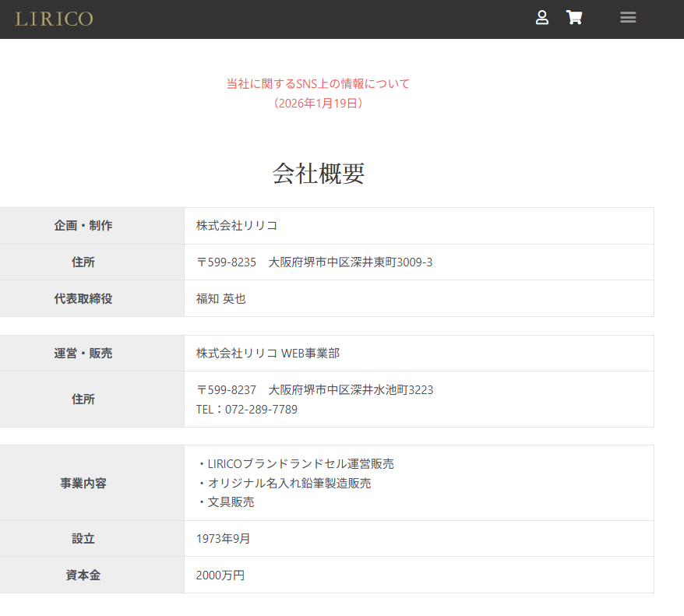Image resolution: width=684 pixels, height=616 pixels.
Task: Select the LIRICO brand logo to go home
Action: tap(51, 18)
